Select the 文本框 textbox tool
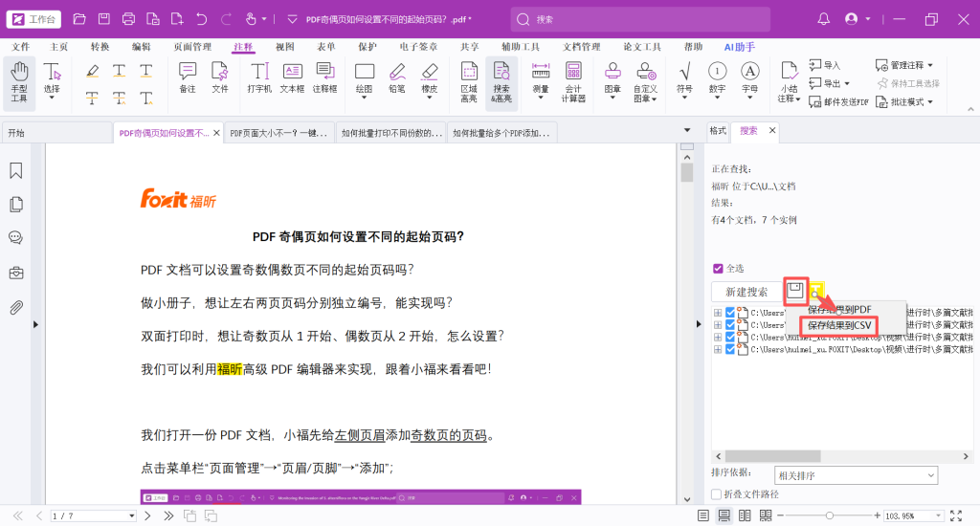Screen dimensions: 980x526 tap(292, 78)
